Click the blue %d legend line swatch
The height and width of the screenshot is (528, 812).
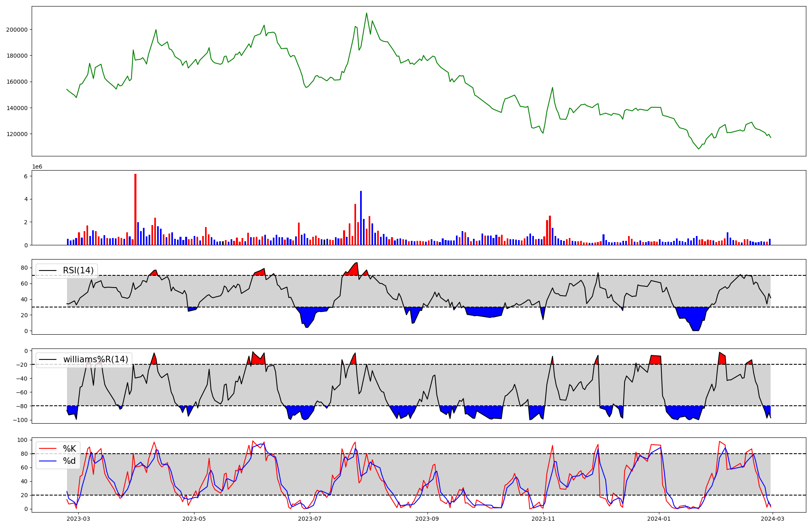[x=48, y=461]
